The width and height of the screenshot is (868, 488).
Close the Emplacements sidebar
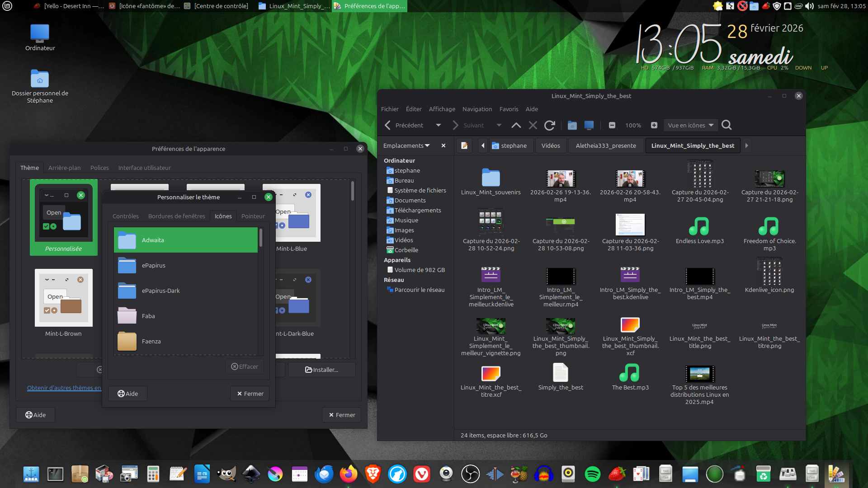pyautogui.click(x=443, y=145)
